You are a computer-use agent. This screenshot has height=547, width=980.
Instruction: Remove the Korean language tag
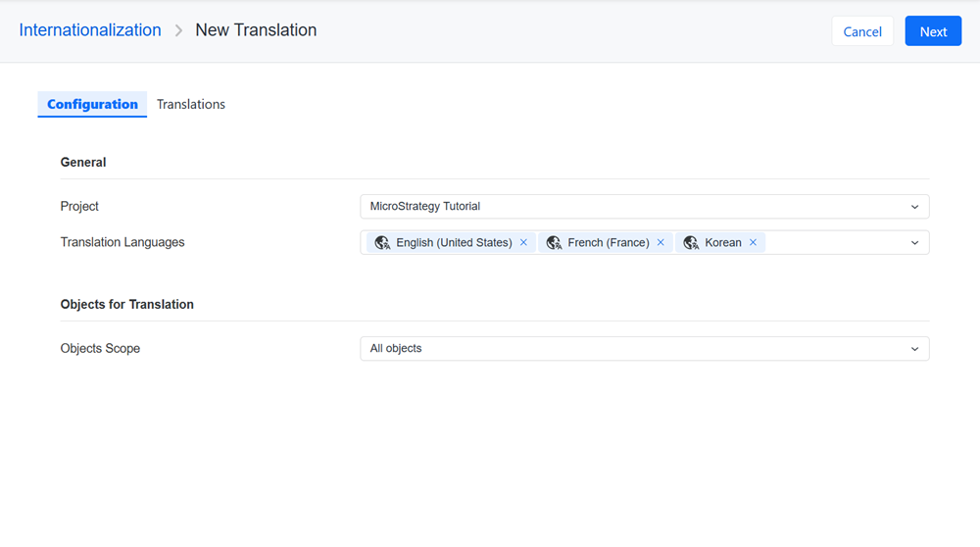tap(753, 242)
